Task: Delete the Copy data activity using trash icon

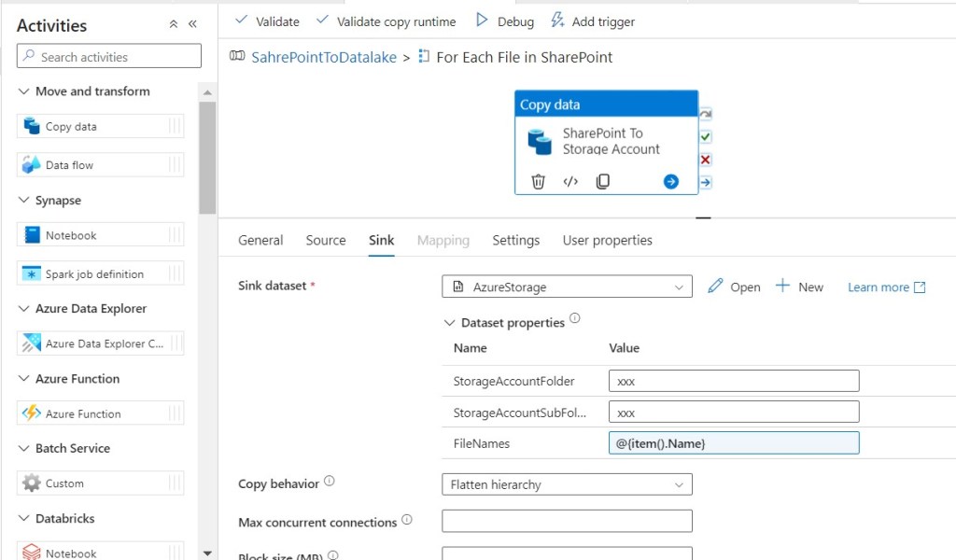Action: click(x=538, y=182)
